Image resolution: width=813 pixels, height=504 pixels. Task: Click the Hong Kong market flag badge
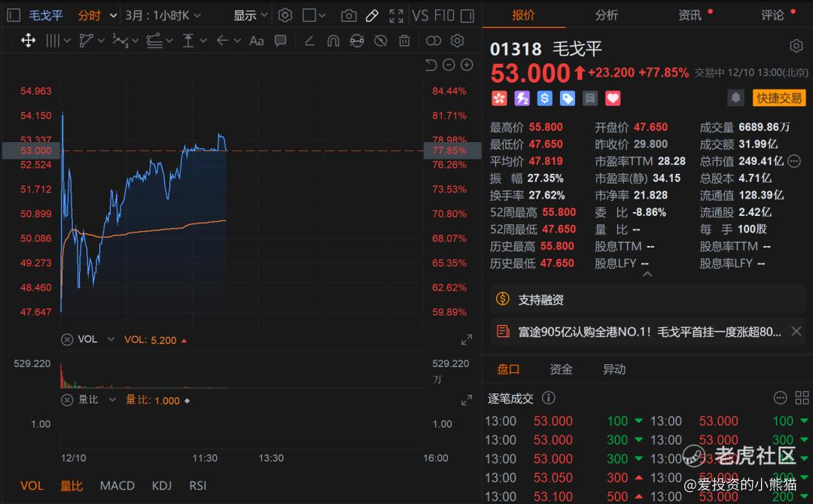pos(499,98)
